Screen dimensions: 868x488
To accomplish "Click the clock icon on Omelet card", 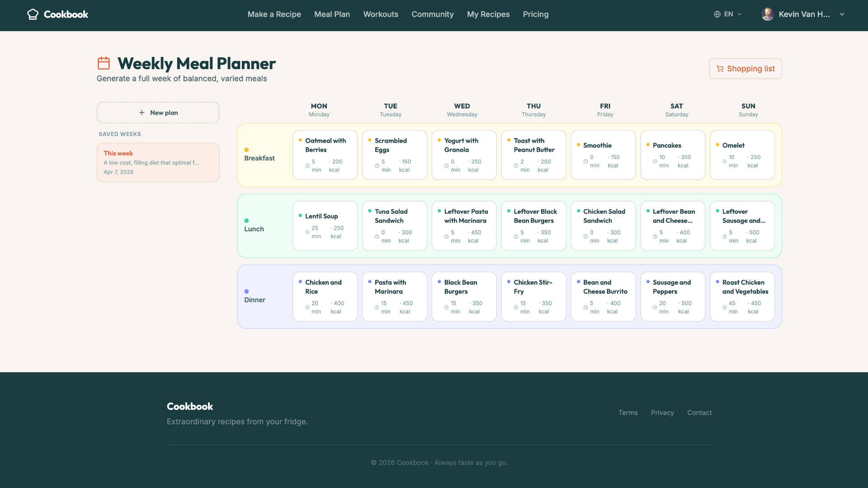I will [x=725, y=161].
